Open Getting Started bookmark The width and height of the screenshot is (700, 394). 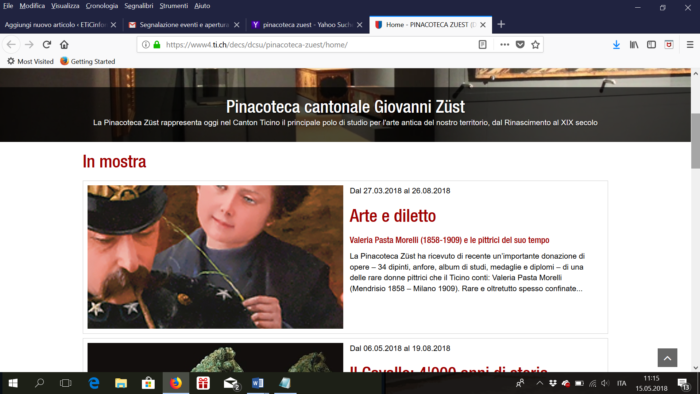(88, 61)
